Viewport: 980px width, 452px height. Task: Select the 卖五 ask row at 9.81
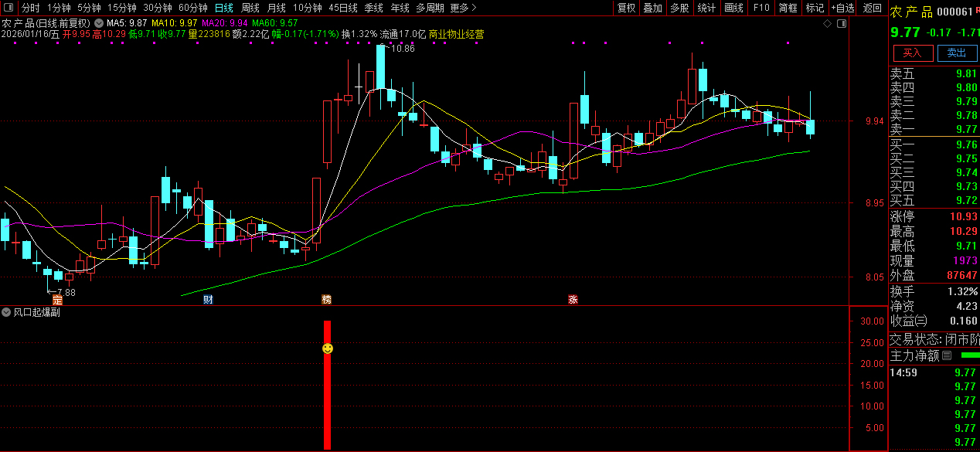[x=934, y=74]
